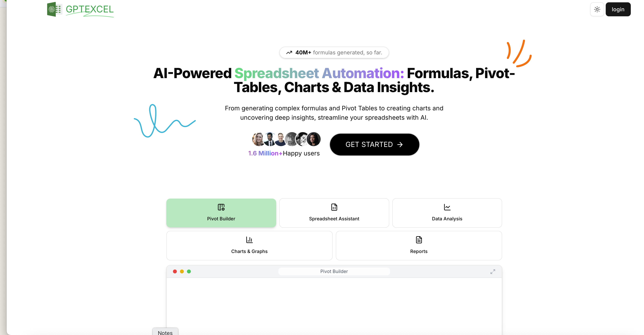Screen dimensions: 644x335
Task: Click the Data Analysis line chart icon
Action: [447, 207]
